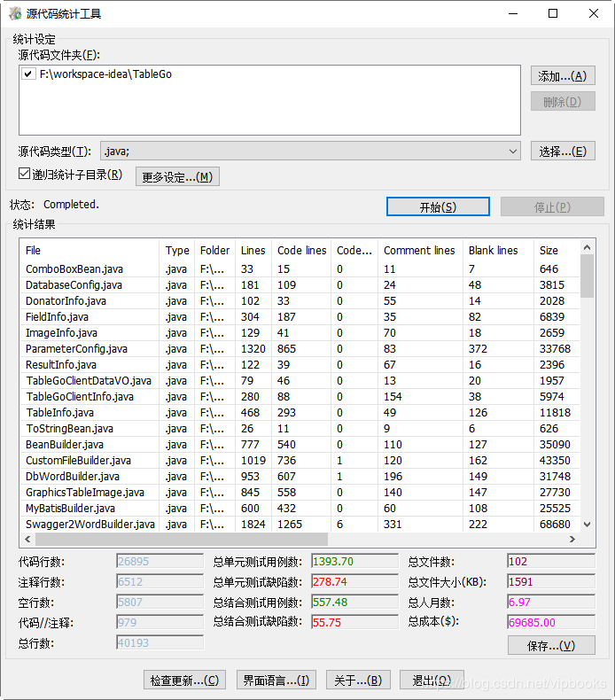Select the TableGoClientDataVO.java row
Image resolution: width=615 pixels, height=700 pixels.
(x=300, y=381)
